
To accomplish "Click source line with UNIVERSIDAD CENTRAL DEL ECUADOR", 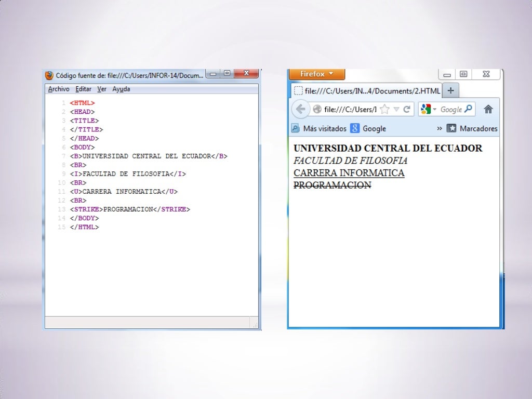I will pyautogui.click(x=149, y=156).
